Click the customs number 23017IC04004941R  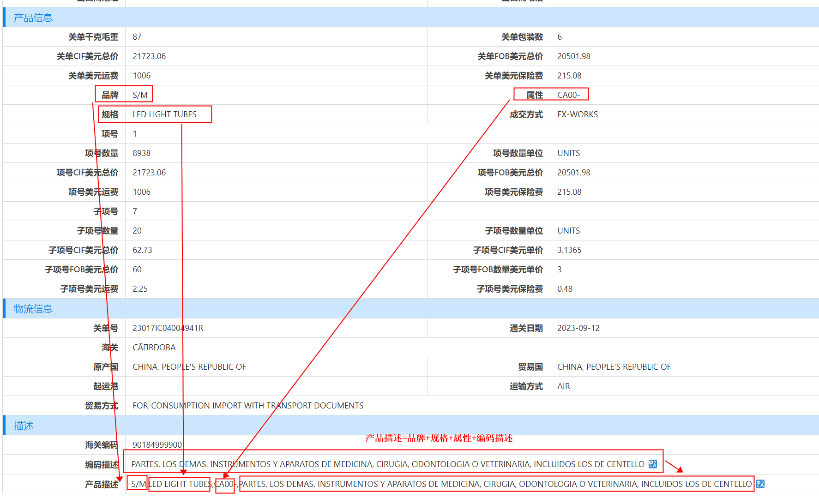tap(169, 328)
